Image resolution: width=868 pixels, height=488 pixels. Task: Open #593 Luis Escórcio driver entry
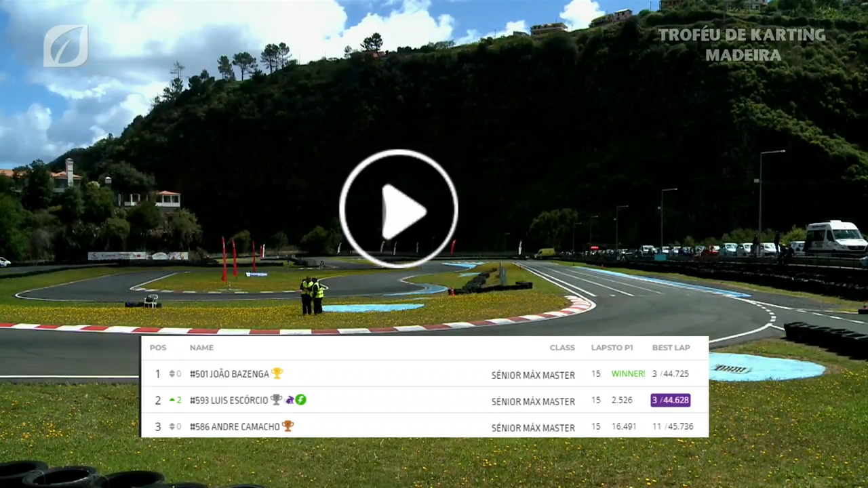click(229, 401)
